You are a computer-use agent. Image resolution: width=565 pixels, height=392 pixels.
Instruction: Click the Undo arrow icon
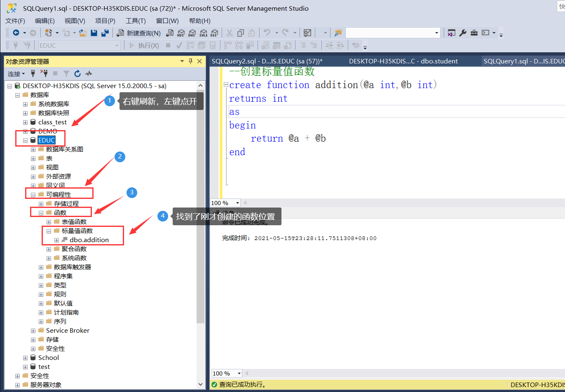[267, 33]
